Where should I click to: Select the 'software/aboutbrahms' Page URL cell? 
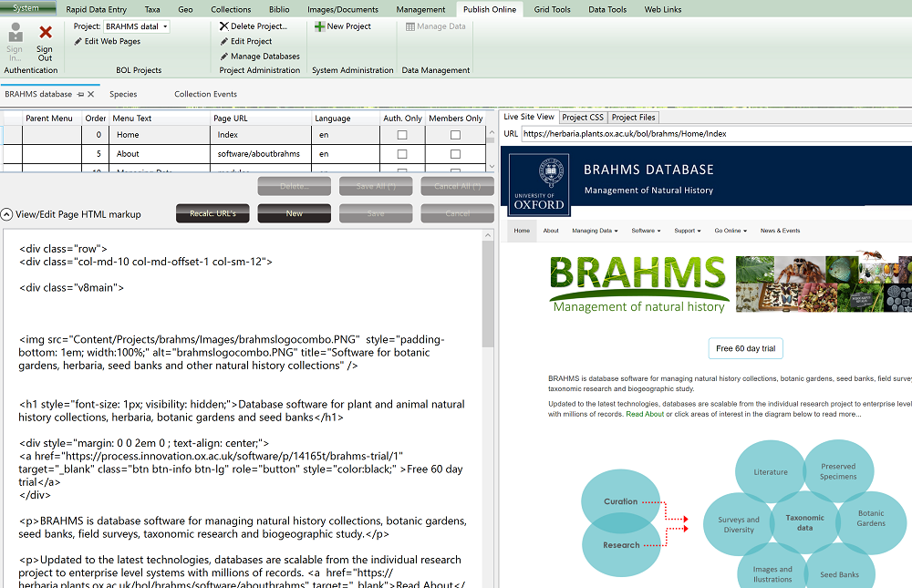[261, 154]
